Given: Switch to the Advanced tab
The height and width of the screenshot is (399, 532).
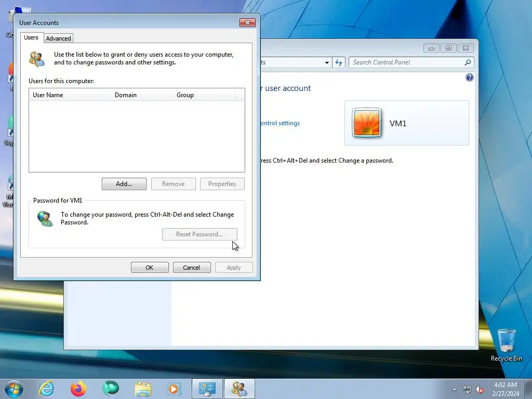Looking at the screenshot, I should [x=58, y=38].
